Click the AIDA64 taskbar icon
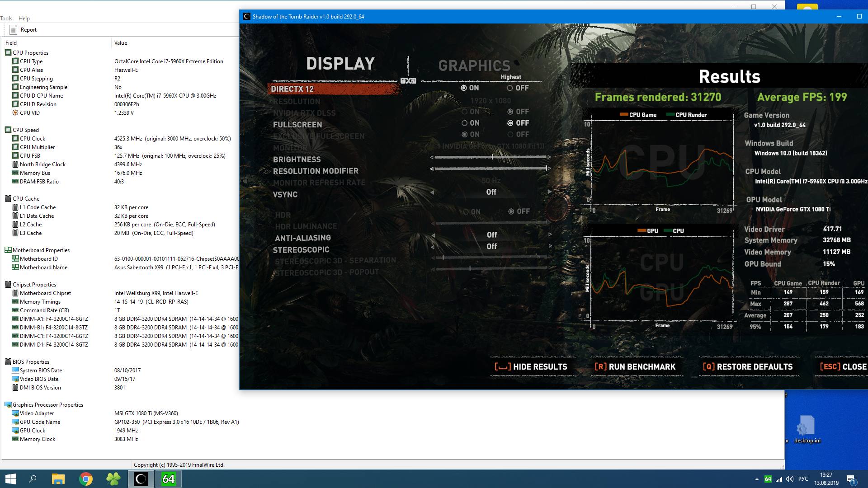 [168, 479]
